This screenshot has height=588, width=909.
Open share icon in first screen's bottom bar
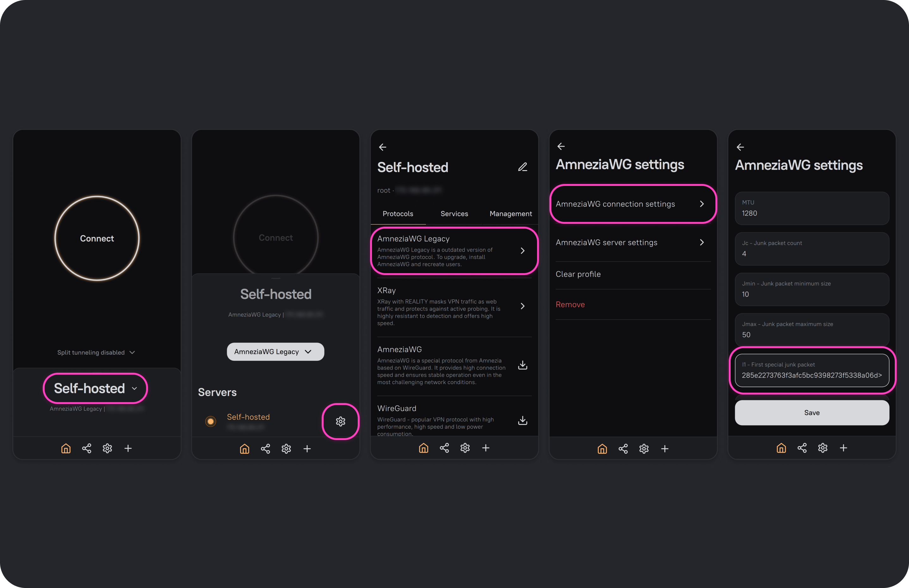(x=87, y=448)
